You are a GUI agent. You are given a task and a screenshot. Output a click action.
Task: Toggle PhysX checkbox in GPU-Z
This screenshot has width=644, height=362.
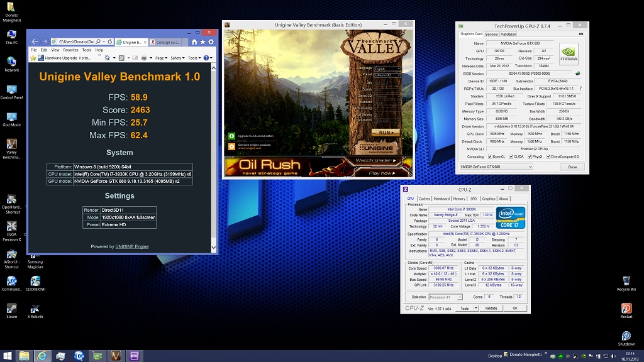click(x=530, y=156)
